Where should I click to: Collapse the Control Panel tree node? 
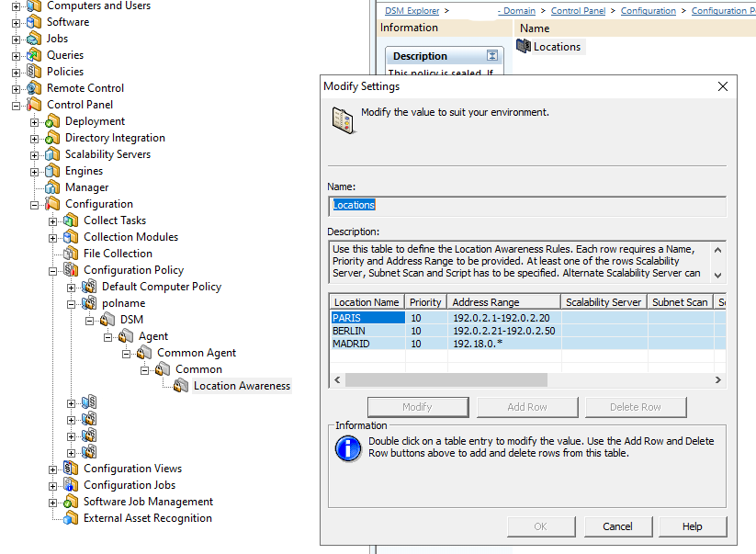click(x=16, y=105)
